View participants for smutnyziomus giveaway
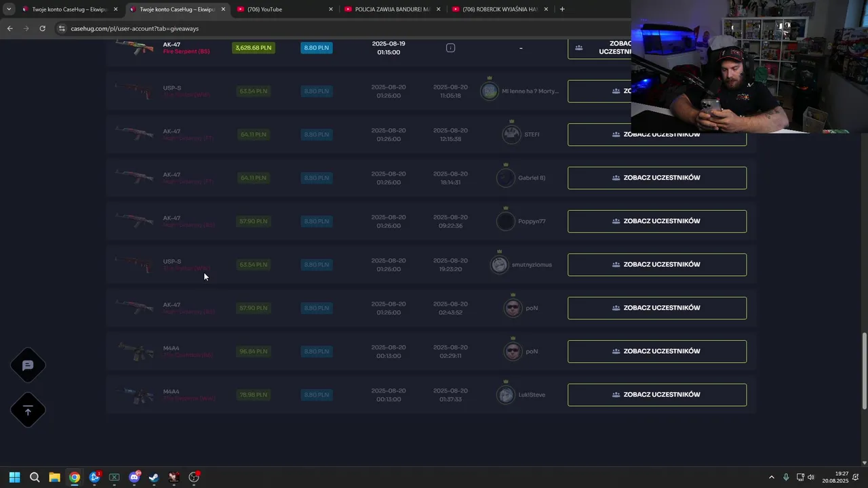 point(657,264)
